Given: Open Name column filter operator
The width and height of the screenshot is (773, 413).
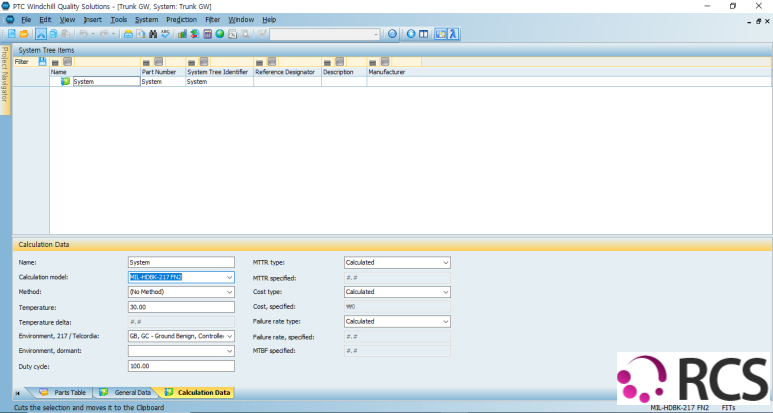Looking at the screenshot, I should [55, 63].
